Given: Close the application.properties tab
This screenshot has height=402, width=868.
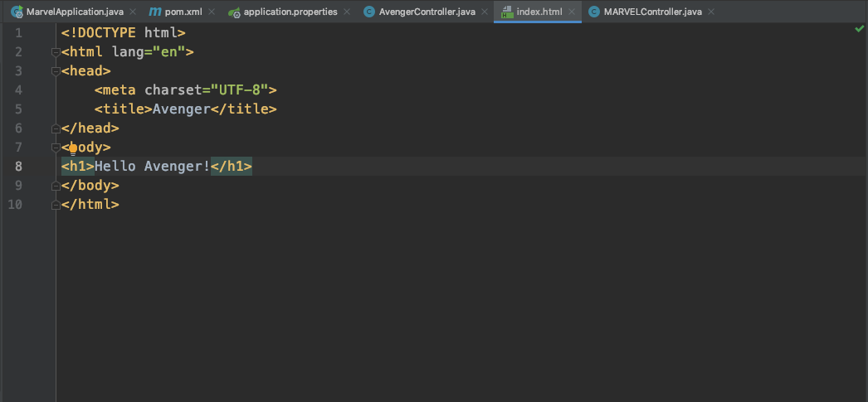Looking at the screenshot, I should [347, 12].
